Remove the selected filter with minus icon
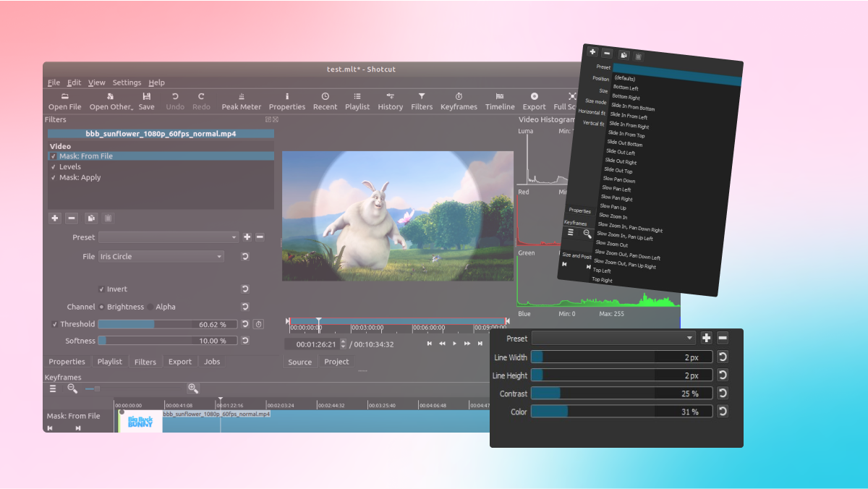The width and height of the screenshot is (868, 489). (72, 218)
